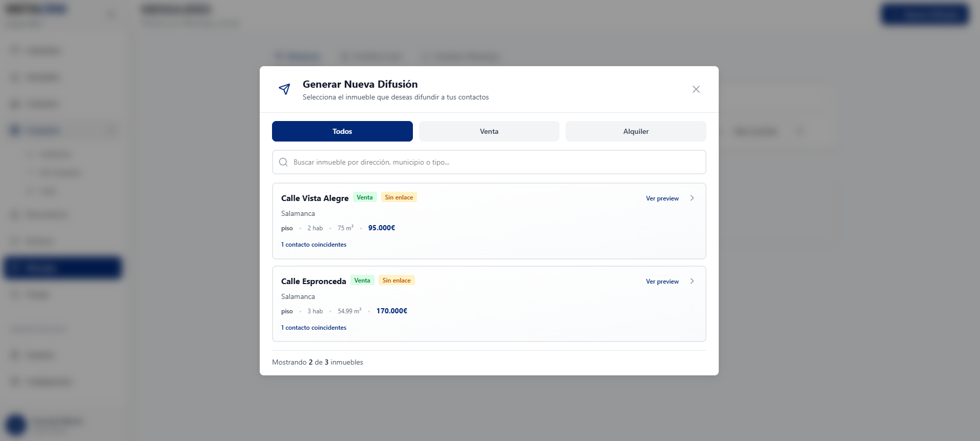The height and width of the screenshot is (441, 980).
Task: View matching contacts for Calle Espronceda
Action: 314,328
